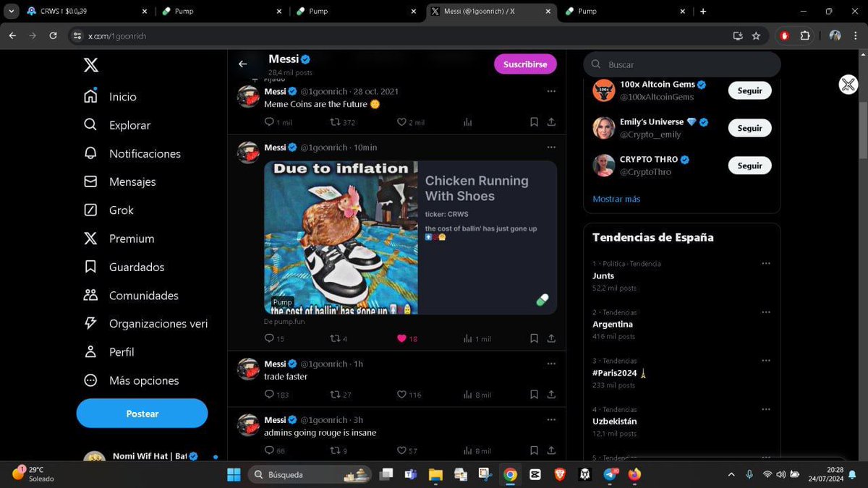
Task: Bookmark the CRWS pump.fun post
Action: (x=534, y=338)
